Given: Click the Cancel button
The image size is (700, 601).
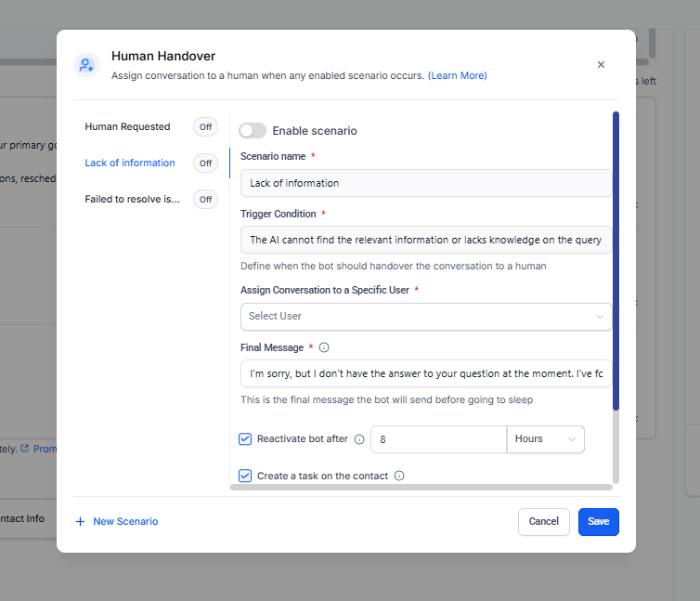Looking at the screenshot, I should coord(543,521).
